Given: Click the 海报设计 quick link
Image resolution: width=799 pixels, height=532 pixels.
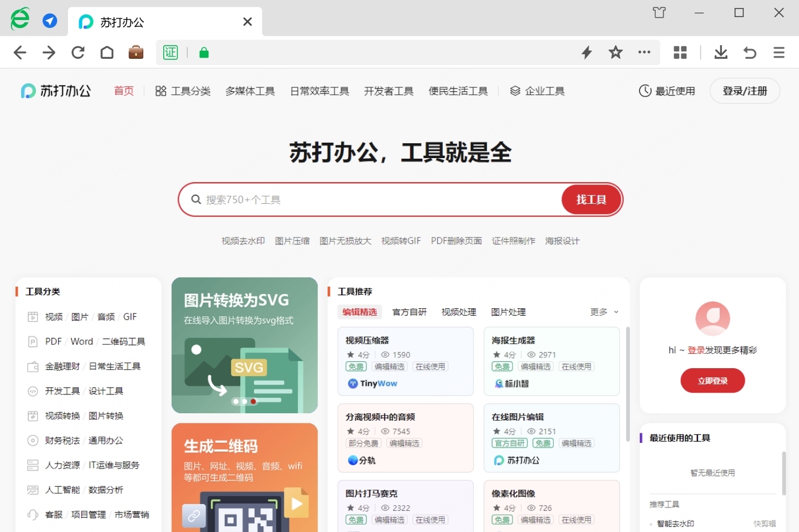Looking at the screenshot, I should coord(562,241).
